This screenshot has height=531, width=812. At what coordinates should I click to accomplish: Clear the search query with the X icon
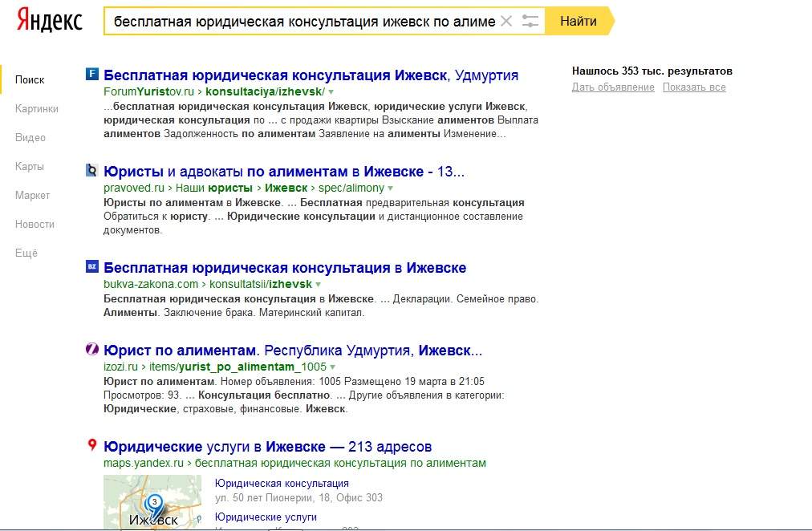[506, 21]
